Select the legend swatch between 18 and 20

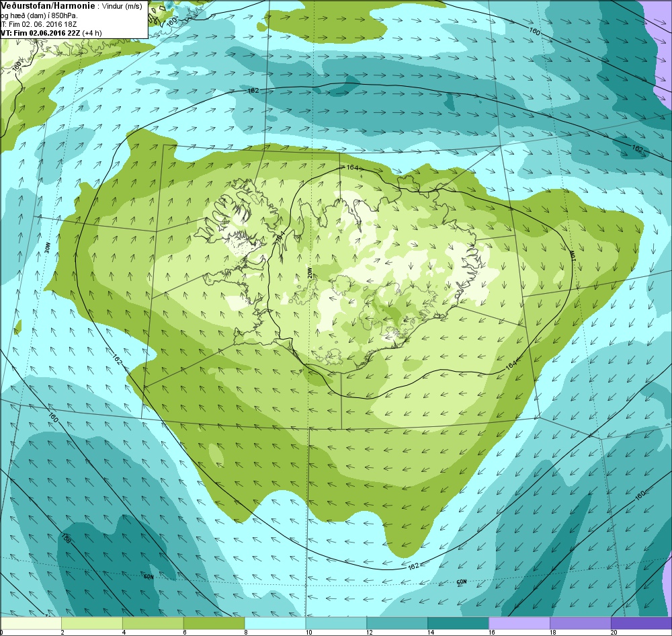pos(581,623)
